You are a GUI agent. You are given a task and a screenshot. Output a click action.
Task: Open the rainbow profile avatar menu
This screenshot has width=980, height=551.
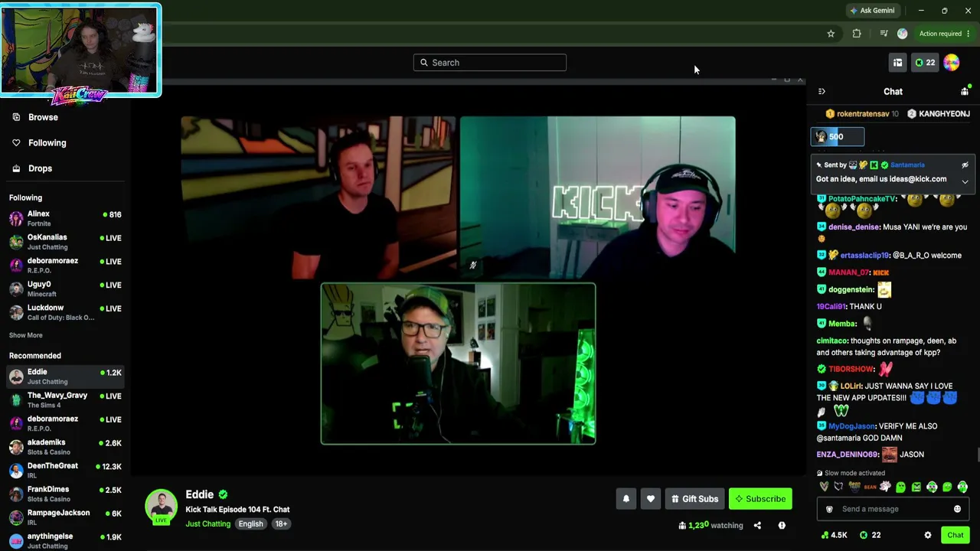click(x=952, y=63)
